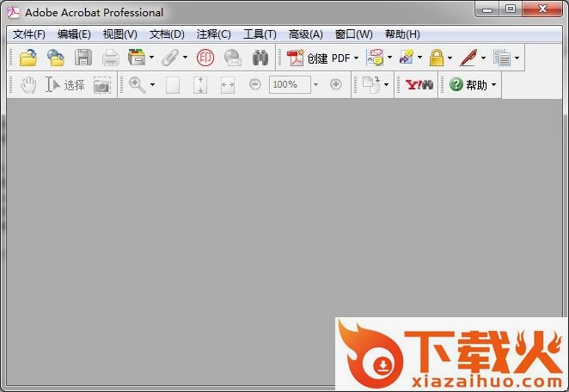
Task: Click the zoom in plus button
Action: pos(336,84)
